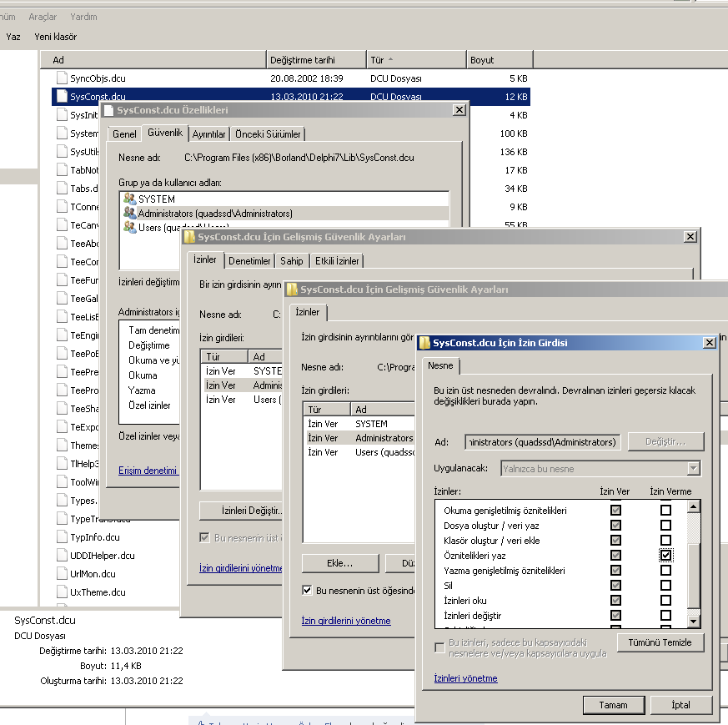Image resolution: width=728 pixels, height=725 pixels.
Task: Click the SyncObjs.dcu file icon
Action: pos(62,78)
